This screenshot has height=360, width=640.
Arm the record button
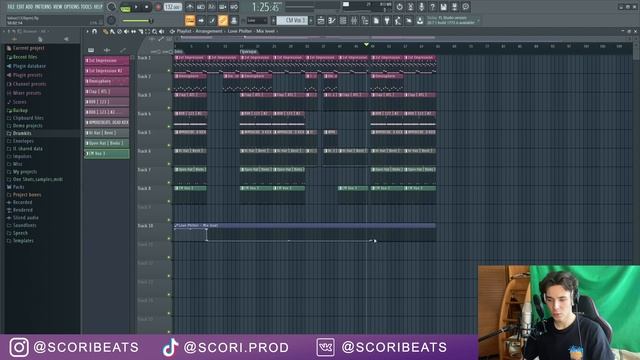(158, 7)
